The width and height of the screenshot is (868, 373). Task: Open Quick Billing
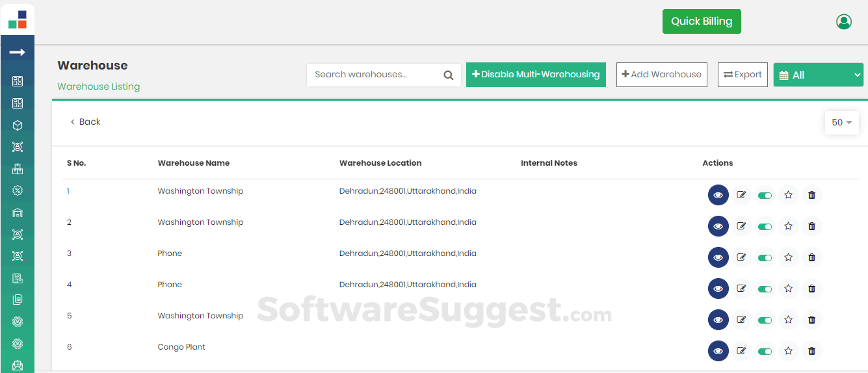click(702, 21)
